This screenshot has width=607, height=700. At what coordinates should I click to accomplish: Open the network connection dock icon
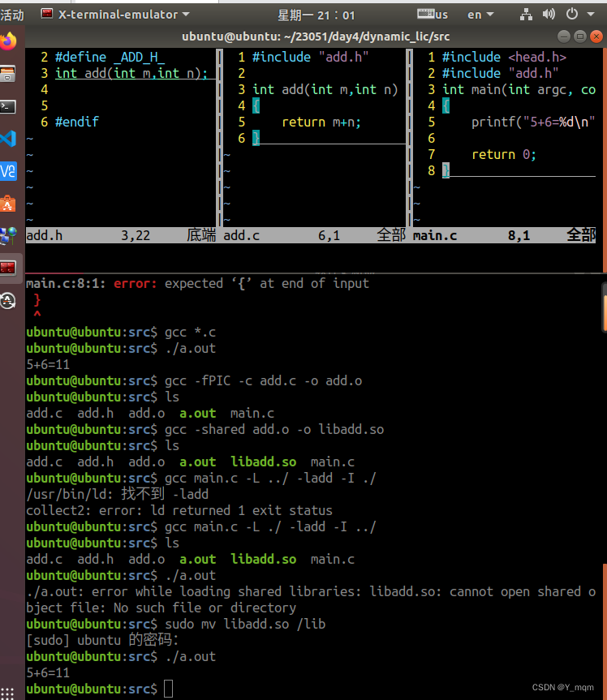(x=8, y=236)
